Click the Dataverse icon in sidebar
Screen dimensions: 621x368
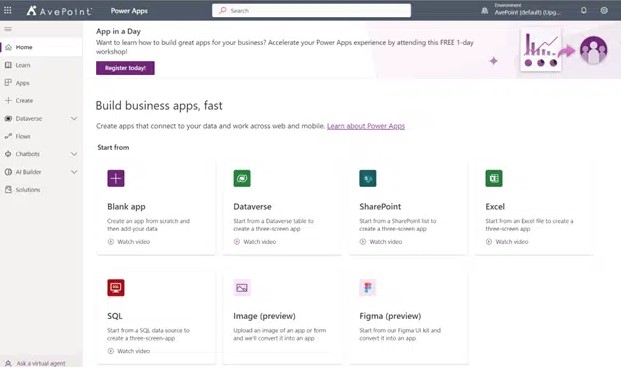[x=8, y=118]
